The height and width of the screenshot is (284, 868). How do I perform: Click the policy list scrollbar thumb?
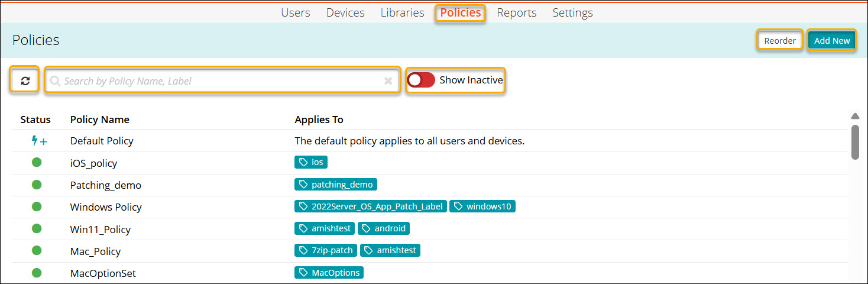854,142
